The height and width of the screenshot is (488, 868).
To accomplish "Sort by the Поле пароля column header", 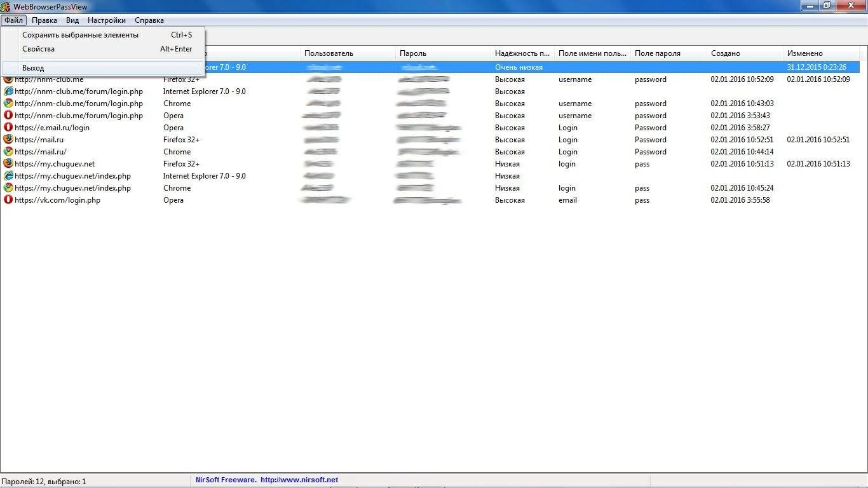I will coord(669,53).
